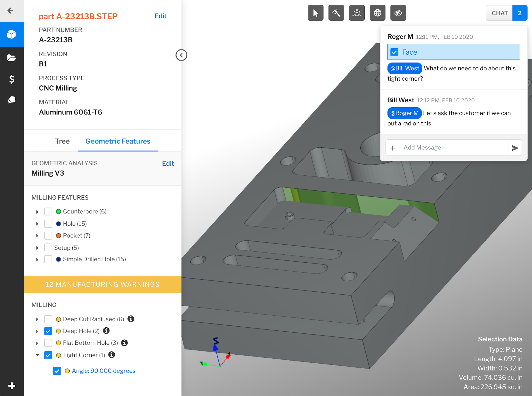Open the 3D view orientation tool

click(x=357, y=13)
